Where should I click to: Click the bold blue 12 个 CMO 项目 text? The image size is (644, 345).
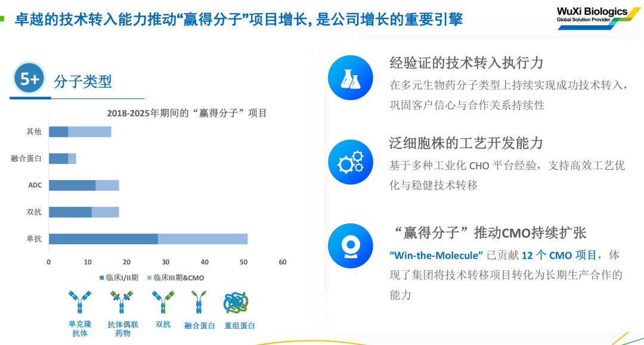pos(559,255)
